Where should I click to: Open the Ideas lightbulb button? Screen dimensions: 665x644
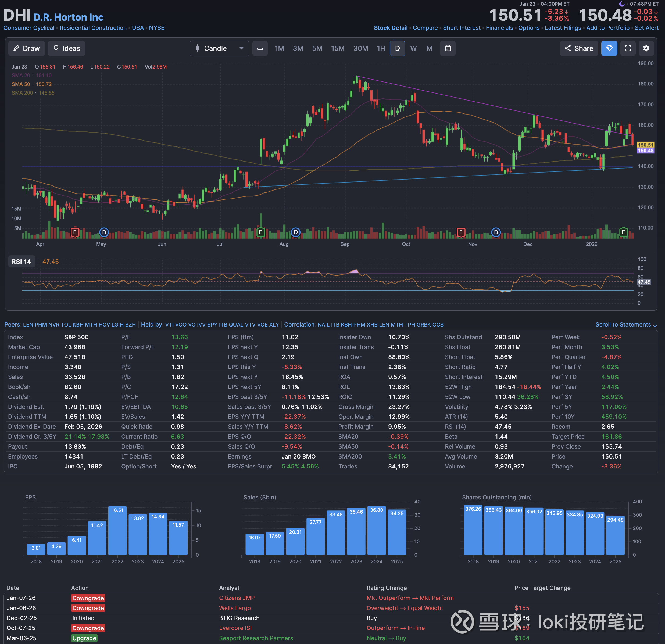tap(66, 49)
